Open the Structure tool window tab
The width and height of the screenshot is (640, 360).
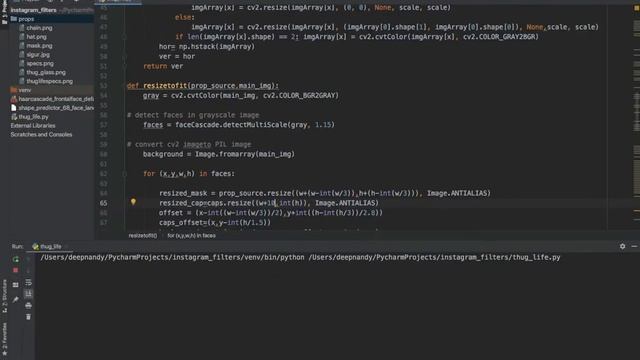(4, 296)
